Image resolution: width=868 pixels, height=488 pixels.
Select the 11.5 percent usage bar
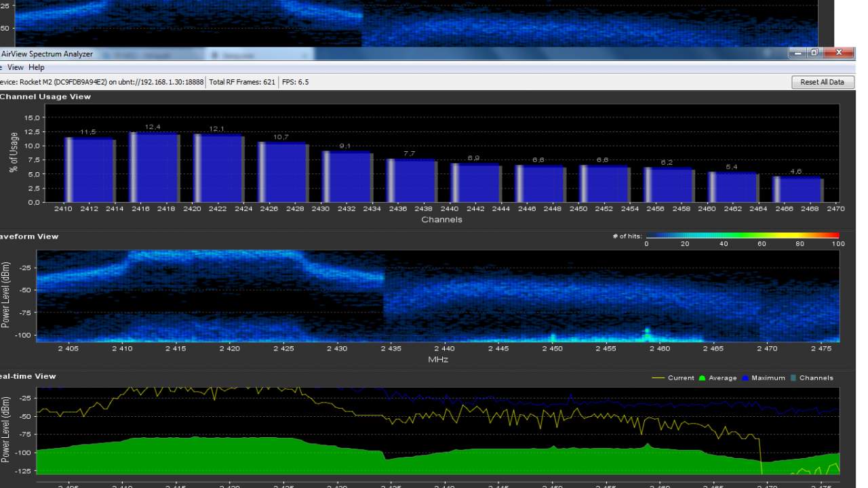pyautogui.click(x=90, y=169)
